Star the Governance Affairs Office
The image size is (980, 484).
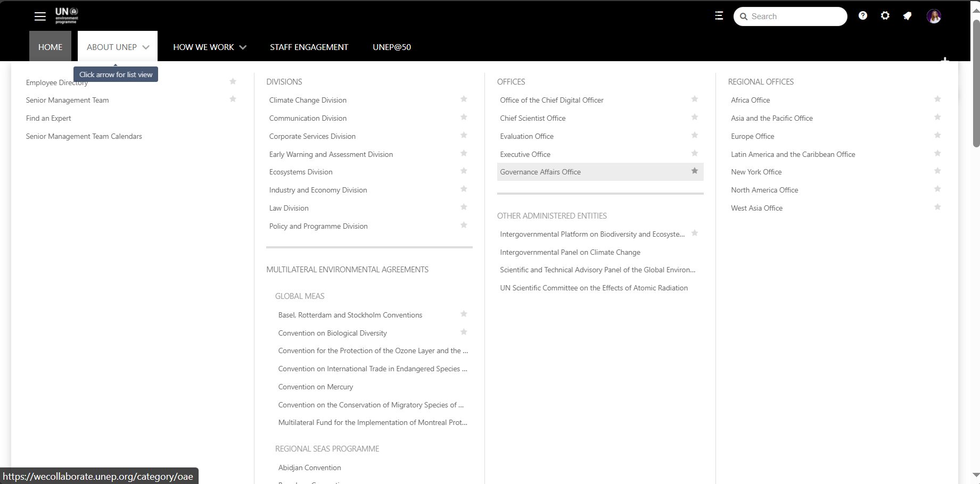tap(695, 171)
